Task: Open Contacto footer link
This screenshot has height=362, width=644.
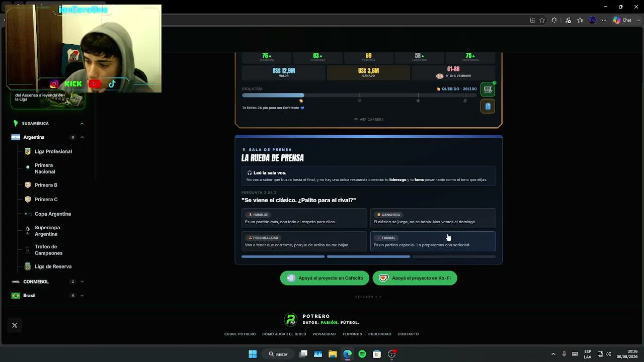Action: click(408, 334)
